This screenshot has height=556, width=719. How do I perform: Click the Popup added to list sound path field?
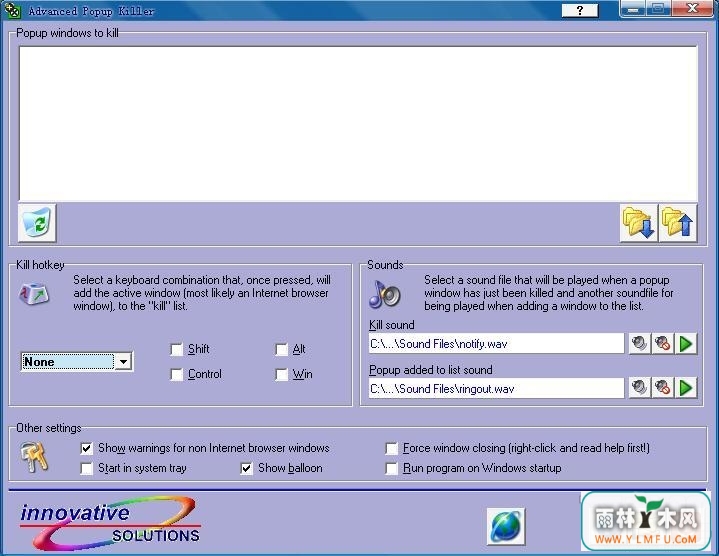(x=496, y=388)
